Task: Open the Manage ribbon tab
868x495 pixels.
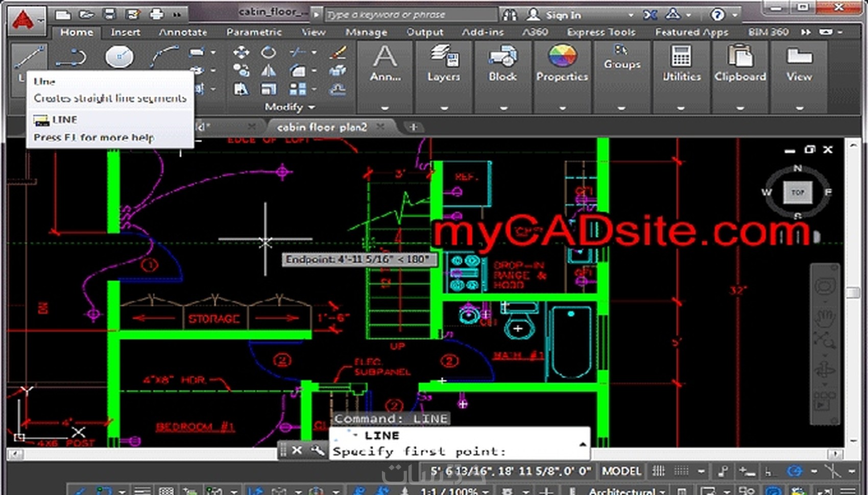Action: coord(366,32)
